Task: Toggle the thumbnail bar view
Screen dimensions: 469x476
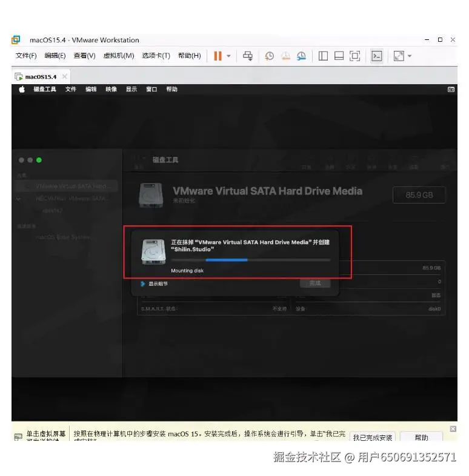Action: click(339, 56)
